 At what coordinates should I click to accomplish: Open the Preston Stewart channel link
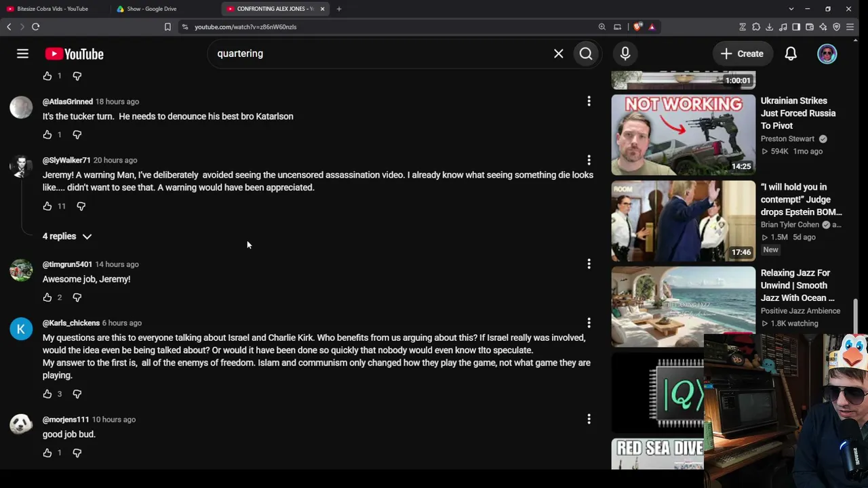pyautogui.click(x=787, y=139)
